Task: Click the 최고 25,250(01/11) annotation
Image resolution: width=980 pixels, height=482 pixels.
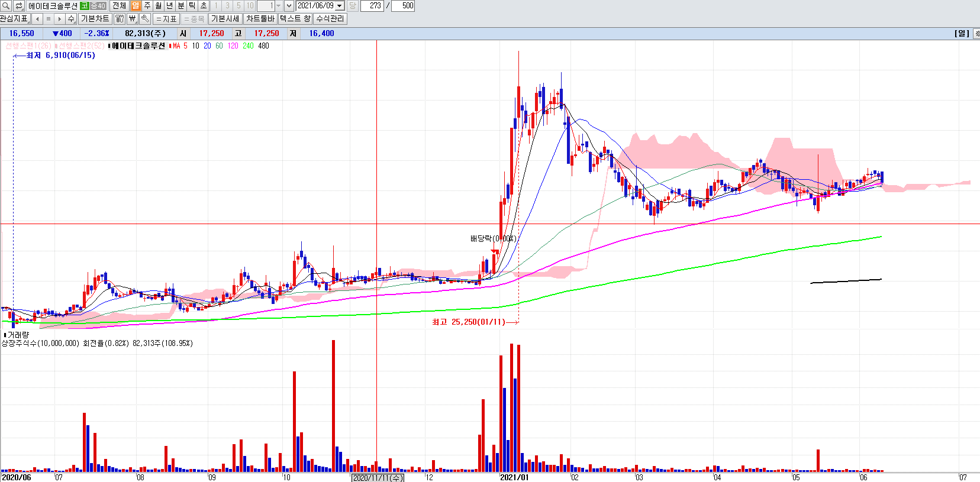Action: point(469,322)
